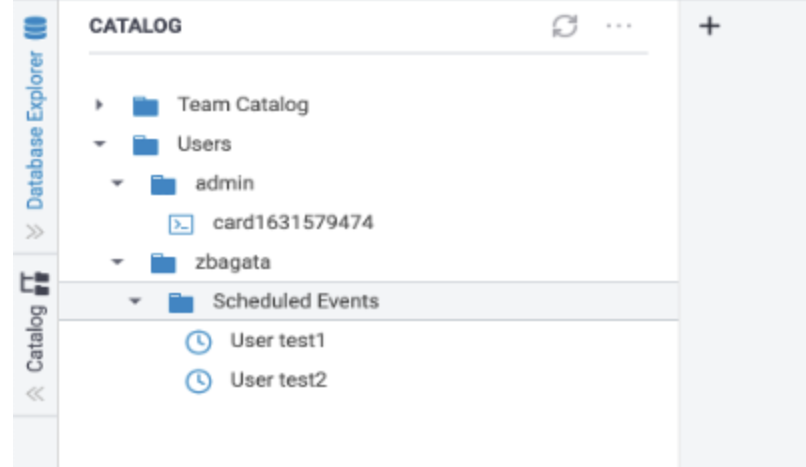Viewport: 806px width, 467px height.
Task: Click the admin folder icon
Action: click(163, 184)
